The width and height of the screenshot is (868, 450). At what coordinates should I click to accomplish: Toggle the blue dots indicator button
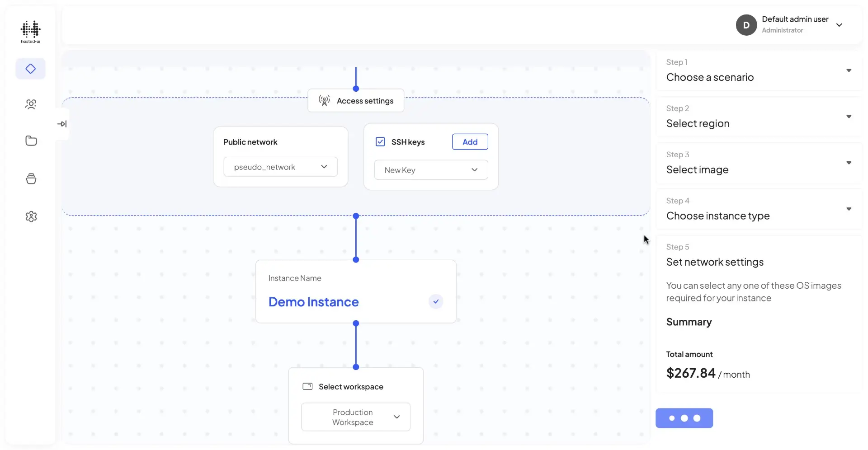pos(684,418)
